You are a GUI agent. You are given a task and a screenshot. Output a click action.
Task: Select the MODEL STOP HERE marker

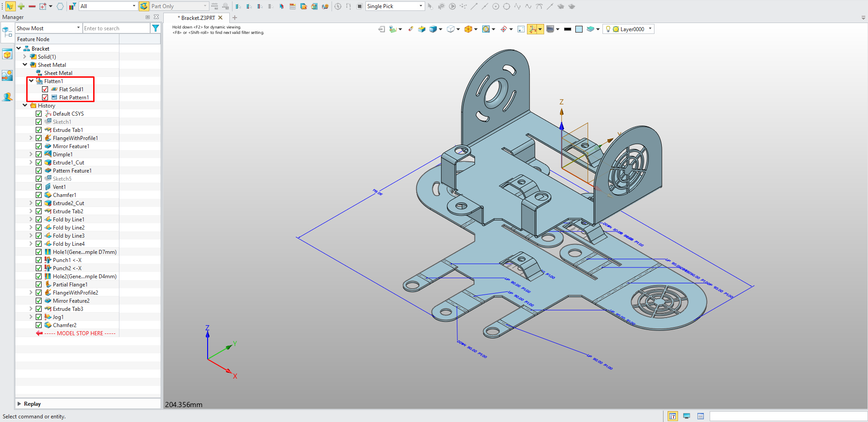coord(76,333)
